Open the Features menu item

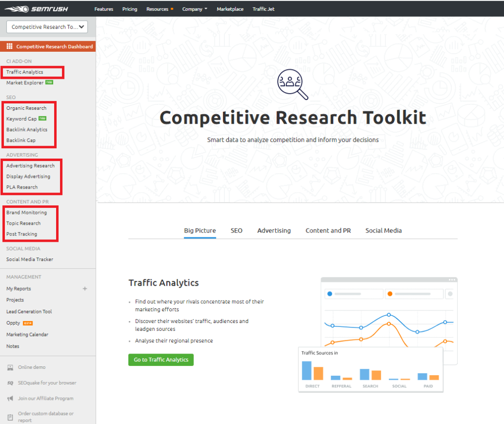(104, 9)
